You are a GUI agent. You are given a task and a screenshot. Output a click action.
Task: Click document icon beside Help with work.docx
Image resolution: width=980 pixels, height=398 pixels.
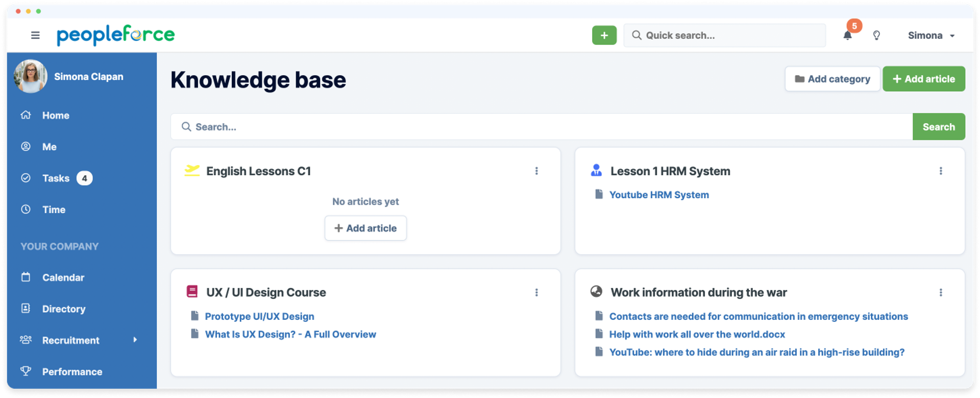coord(599,334)
